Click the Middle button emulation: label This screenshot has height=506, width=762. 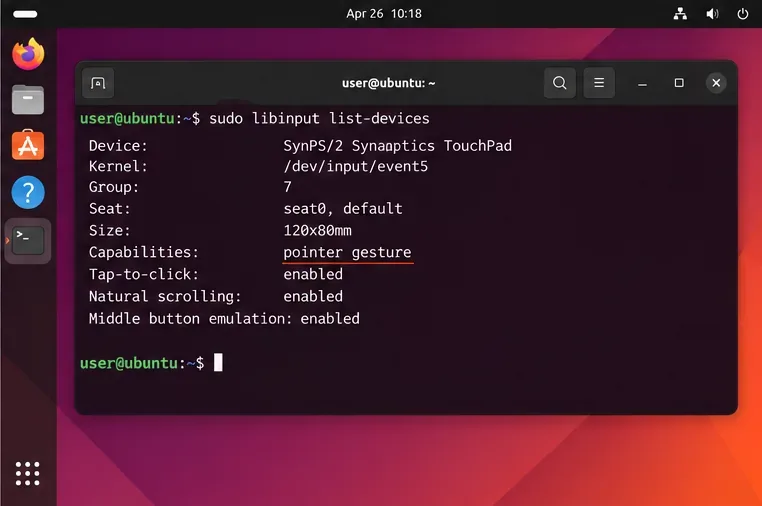[190, 318]
